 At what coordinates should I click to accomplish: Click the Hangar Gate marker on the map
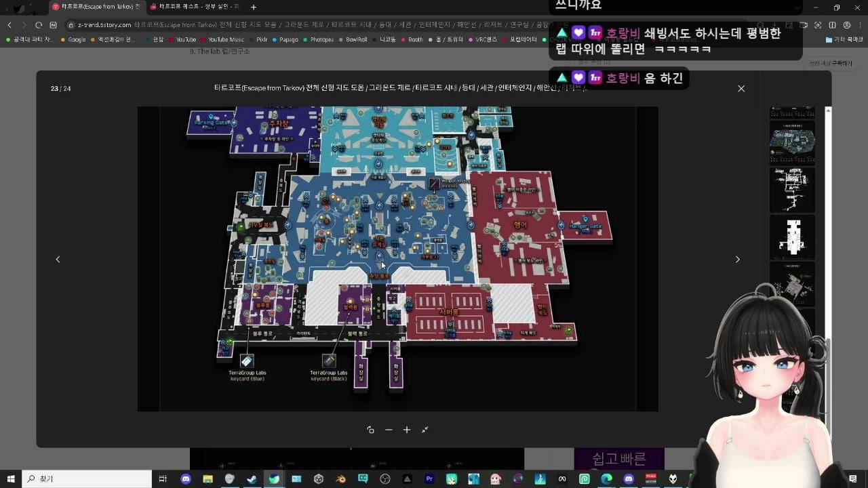(x=585, y=226)
